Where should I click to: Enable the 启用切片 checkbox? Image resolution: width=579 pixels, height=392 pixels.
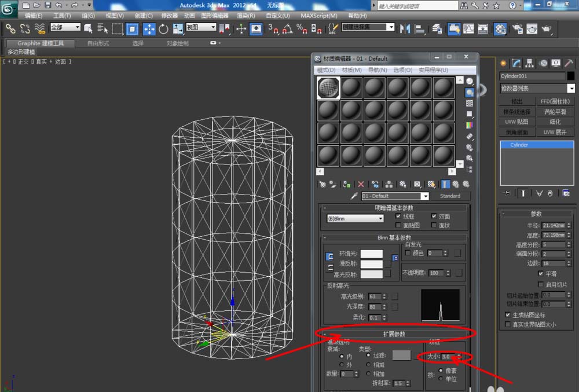click(540, 285)
